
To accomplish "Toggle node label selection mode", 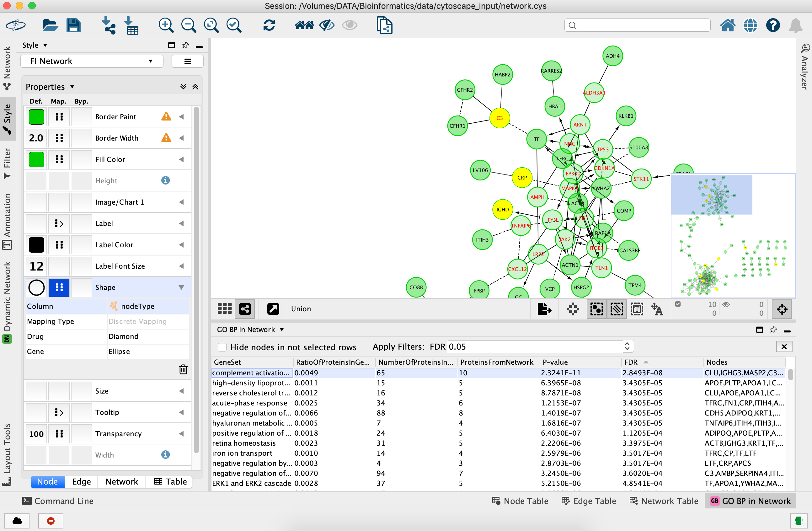I will (x=637, y=309).
